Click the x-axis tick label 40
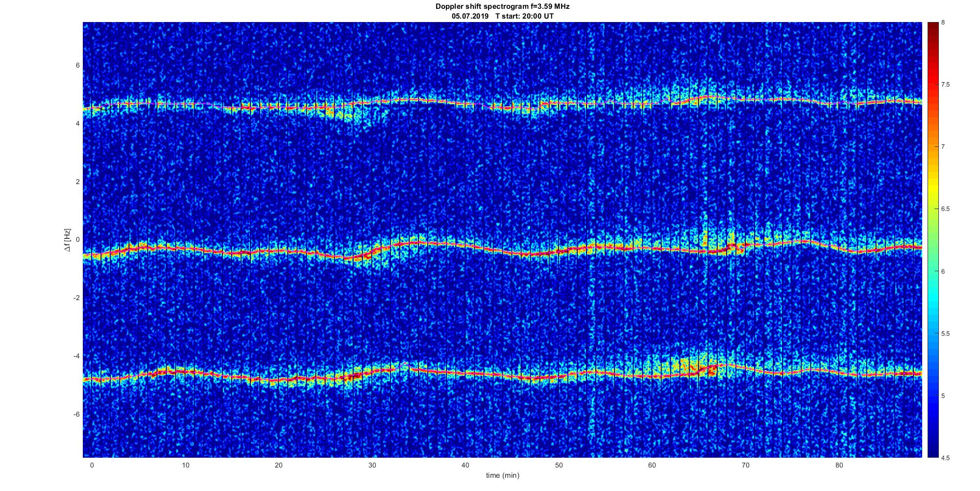 (465, 465)
